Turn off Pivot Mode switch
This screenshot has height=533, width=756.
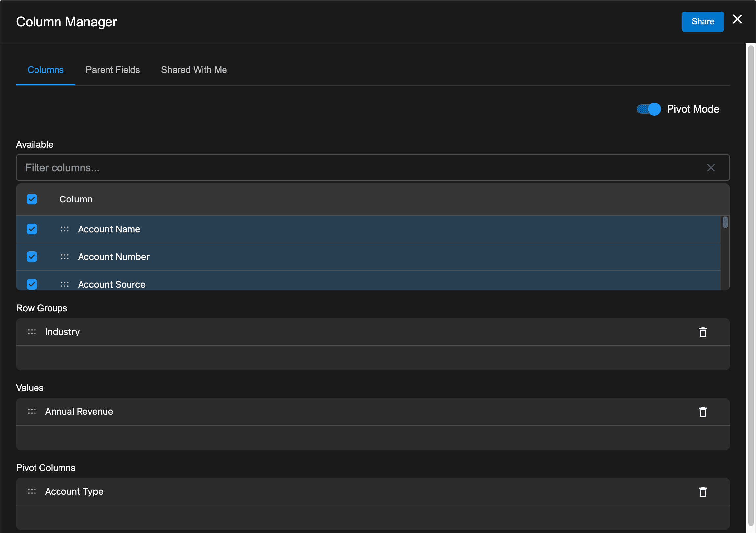coord(648,109)
